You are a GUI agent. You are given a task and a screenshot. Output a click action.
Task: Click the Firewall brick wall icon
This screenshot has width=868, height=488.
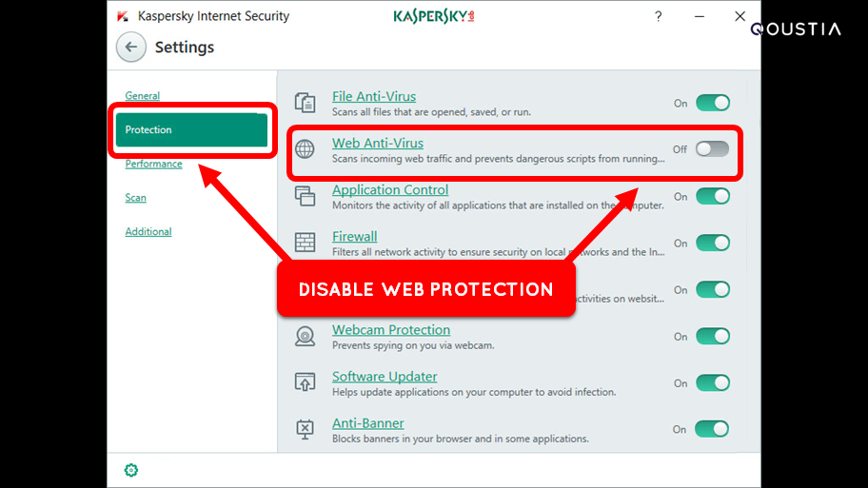(x=305, y=243)
